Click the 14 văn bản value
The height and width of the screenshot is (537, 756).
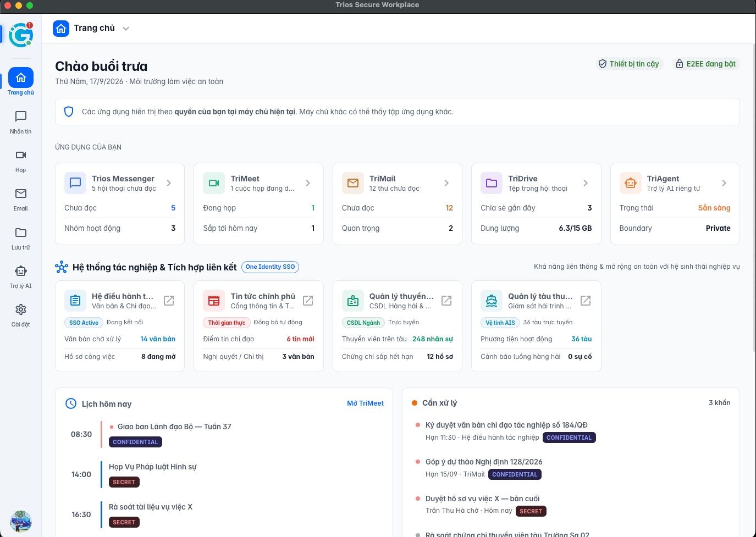pyautogui.click(x=158, y=339)
